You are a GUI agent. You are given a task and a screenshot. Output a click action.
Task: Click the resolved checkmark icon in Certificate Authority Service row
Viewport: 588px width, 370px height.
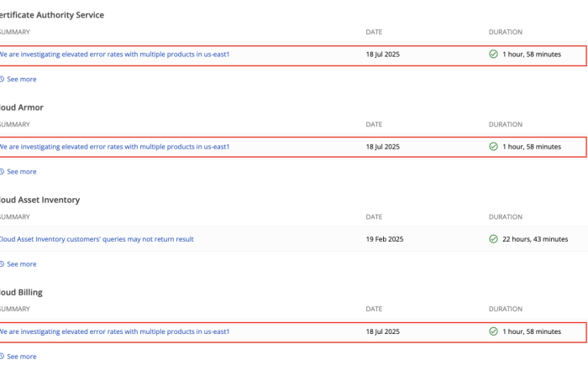pyautogui.click(x=494, y=55)
